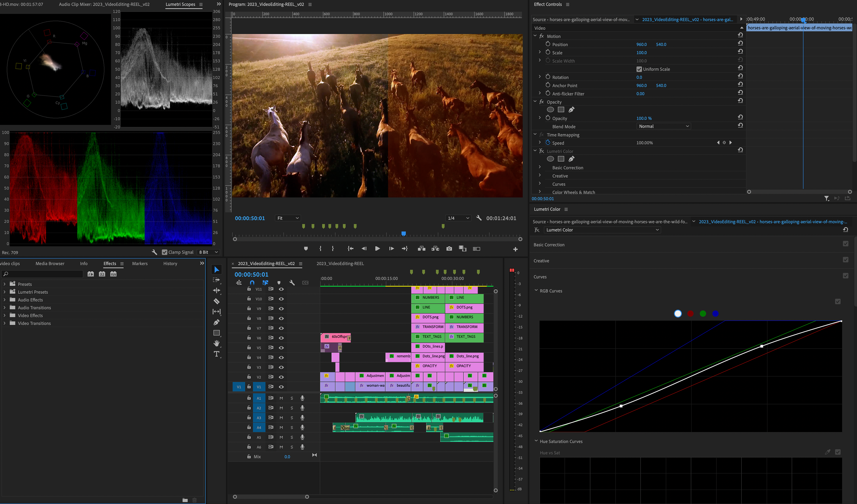The width and height of the screenshot is (857, 504).
Task: Select the Pen tool in timeline toolbar
Action: pyautogui.click(x=216, y=322)
